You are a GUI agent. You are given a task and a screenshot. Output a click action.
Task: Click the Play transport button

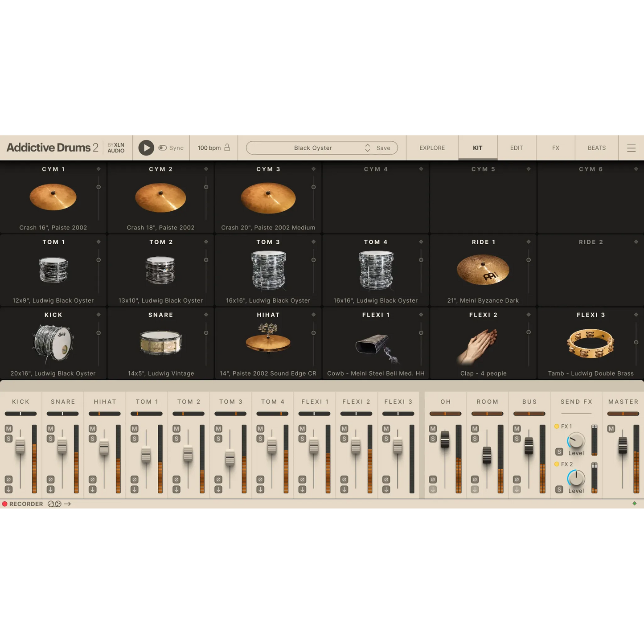(x=146, y=148)
